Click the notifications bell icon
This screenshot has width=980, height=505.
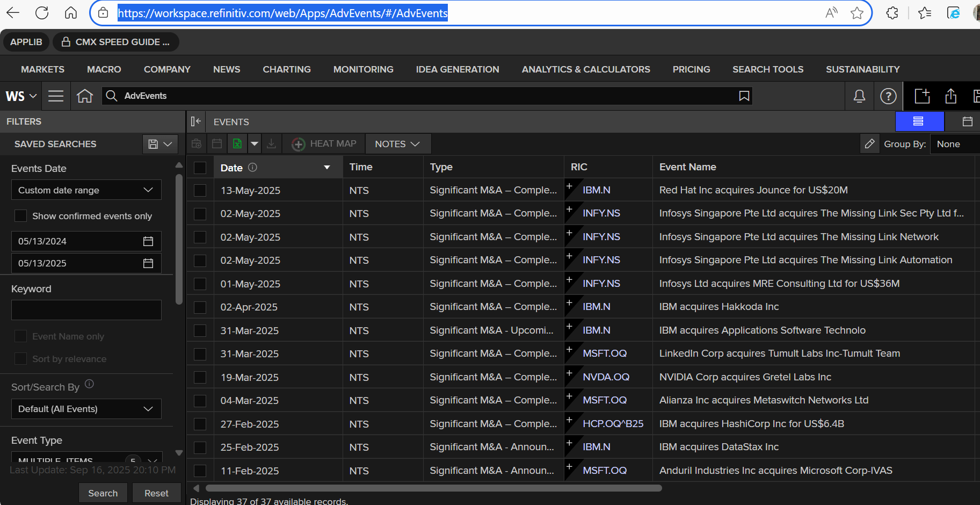coord(859,96)
